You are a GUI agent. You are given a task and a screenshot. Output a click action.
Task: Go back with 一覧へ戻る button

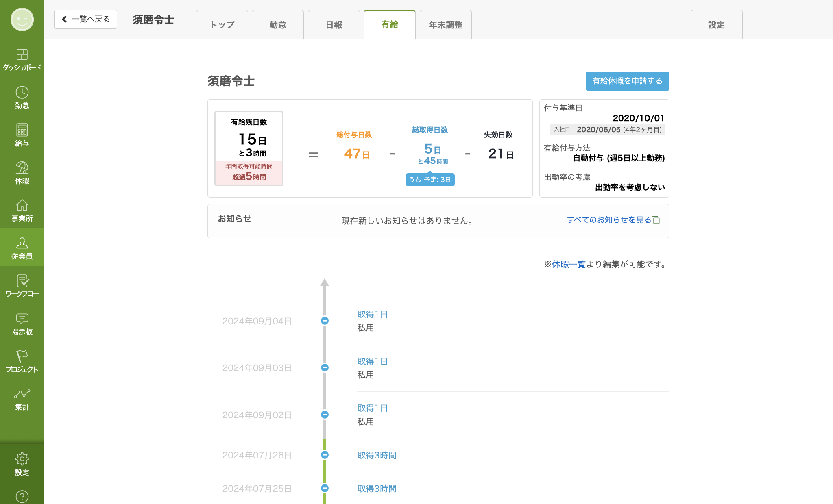(85, 19)
